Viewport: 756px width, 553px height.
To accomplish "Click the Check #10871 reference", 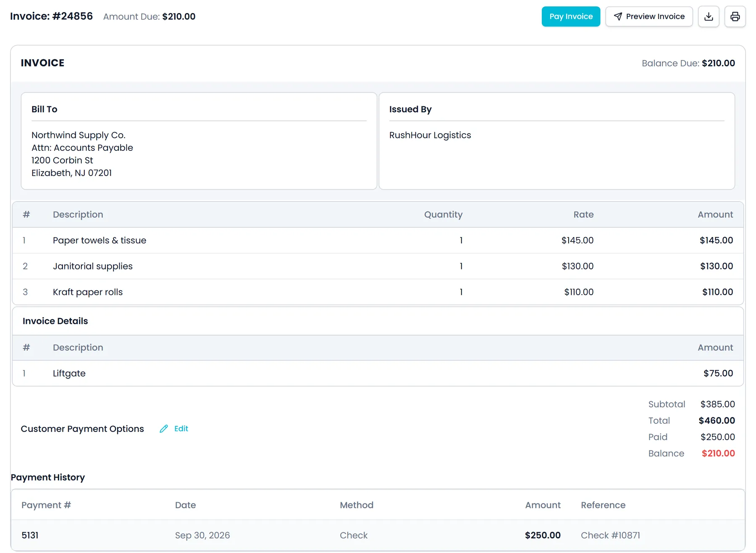I will pos(610,535).
